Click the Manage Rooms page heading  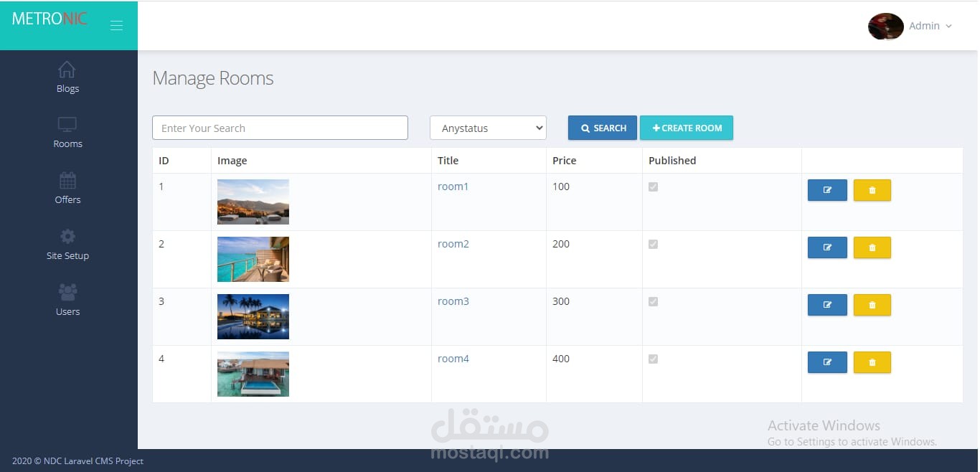tap(213, 78)
